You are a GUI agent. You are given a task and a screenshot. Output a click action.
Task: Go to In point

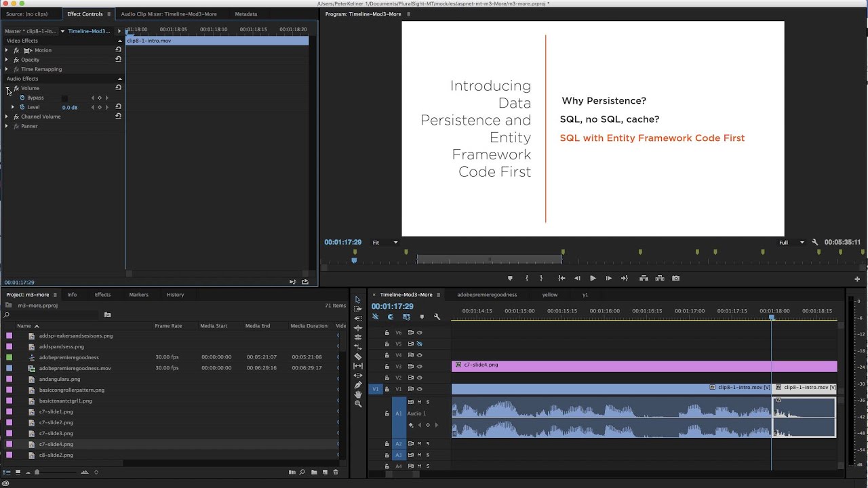561,278
